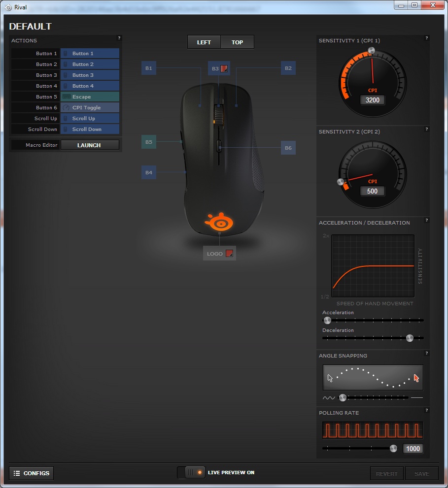This screenshot has width=448, height=488.
Task: Open help for the Actions panel
Action: coord(119,38)
